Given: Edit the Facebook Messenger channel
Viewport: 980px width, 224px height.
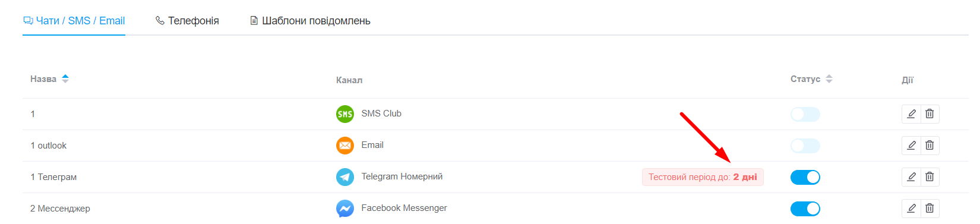Looking at the screenshot, I should click(911, 208).
